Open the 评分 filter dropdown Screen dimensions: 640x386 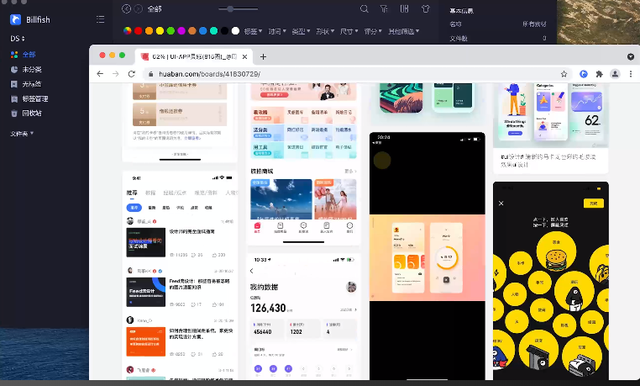(373, 31)
